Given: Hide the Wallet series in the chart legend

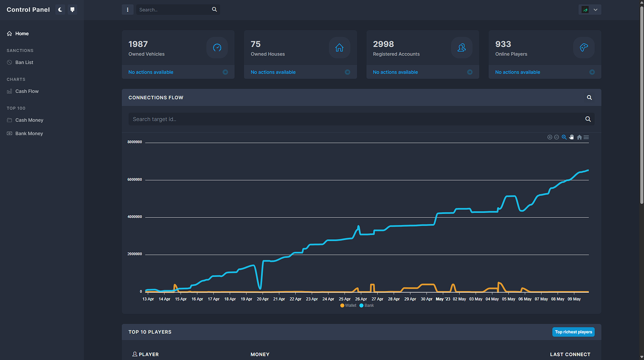Looking at the screenshot, I should point(348,305).
